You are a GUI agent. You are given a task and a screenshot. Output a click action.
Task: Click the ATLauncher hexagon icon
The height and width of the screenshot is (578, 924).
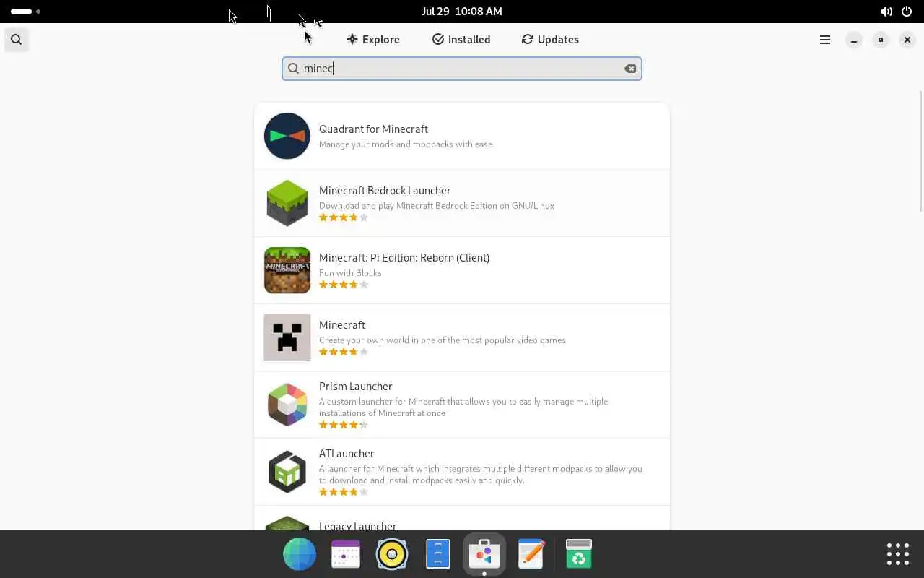click(x=287, y=472)
